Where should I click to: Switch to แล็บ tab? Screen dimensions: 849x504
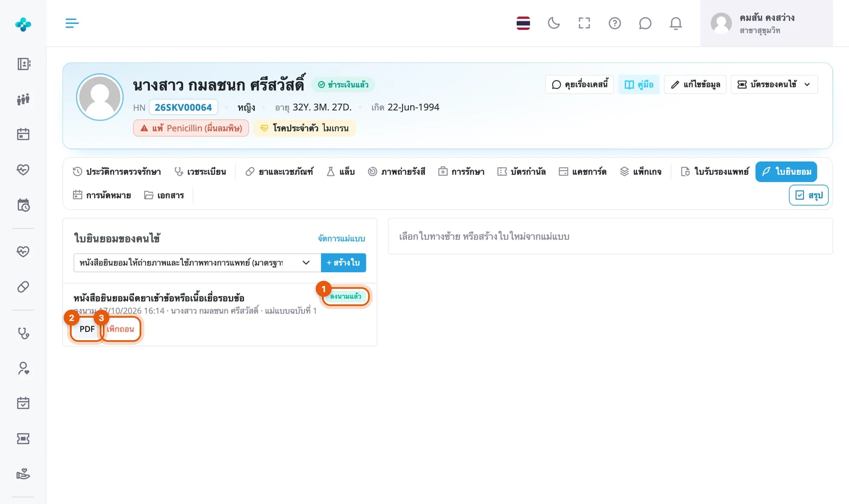(340, 172)
